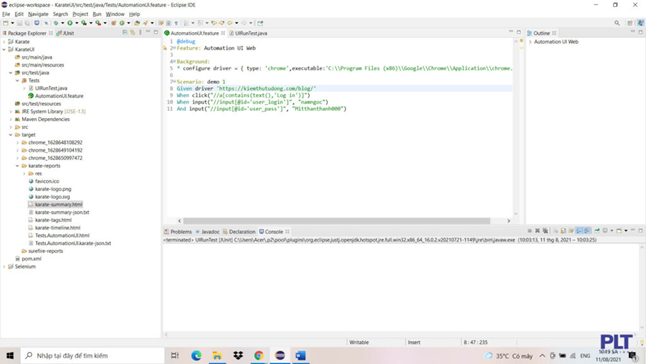Open dropdown arrow next to New wizard

coord(12,23)
